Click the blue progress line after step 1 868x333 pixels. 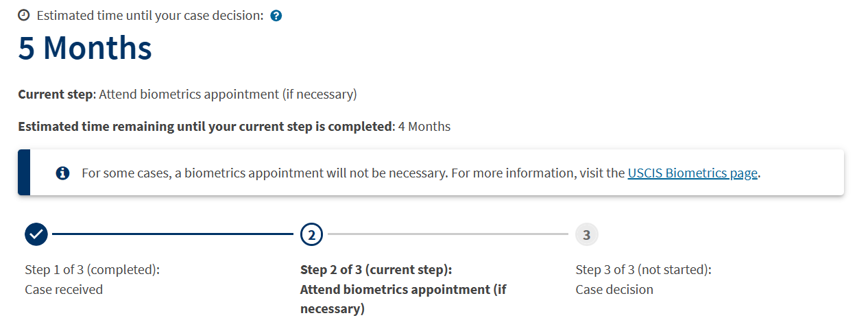click(173, 234)
